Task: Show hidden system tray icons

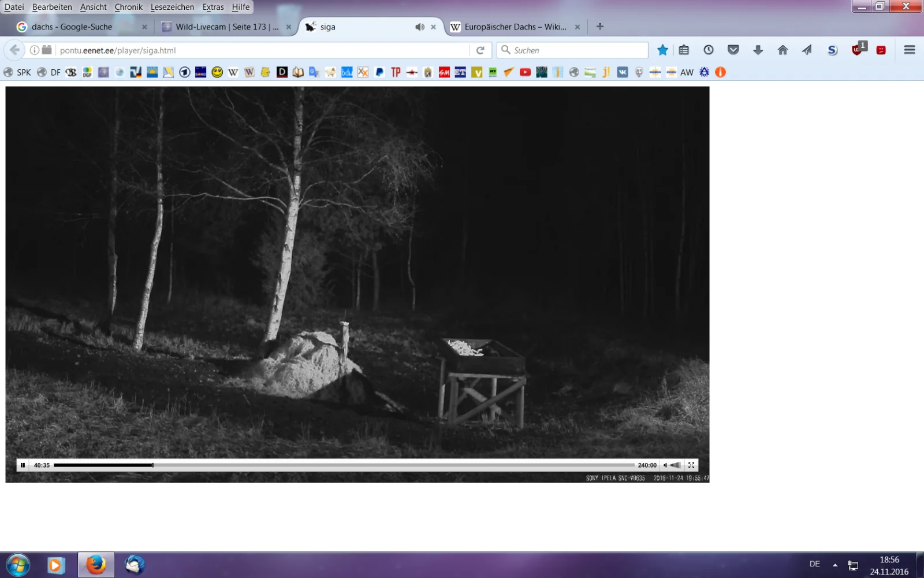Action: tap(834, 565)
